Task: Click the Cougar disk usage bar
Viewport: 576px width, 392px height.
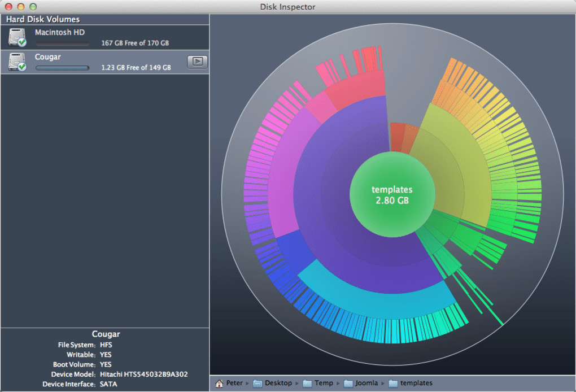Action: pyautogui.click(x=62, y=68)
